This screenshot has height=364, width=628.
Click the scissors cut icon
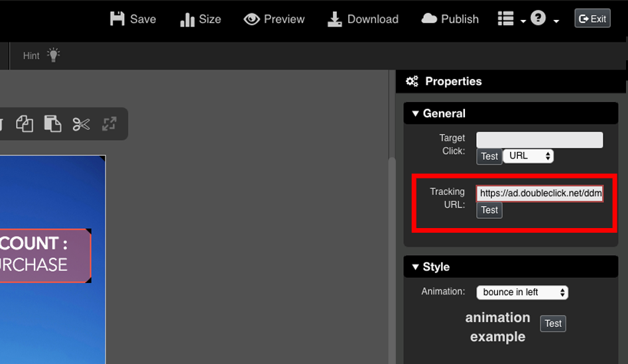tap(81, 124)
